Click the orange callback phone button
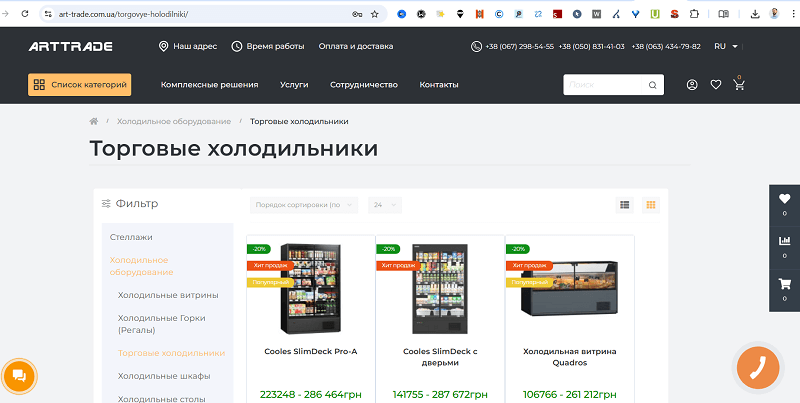Image resolution: width=800 pixels, height=403 pixels. 758,367
